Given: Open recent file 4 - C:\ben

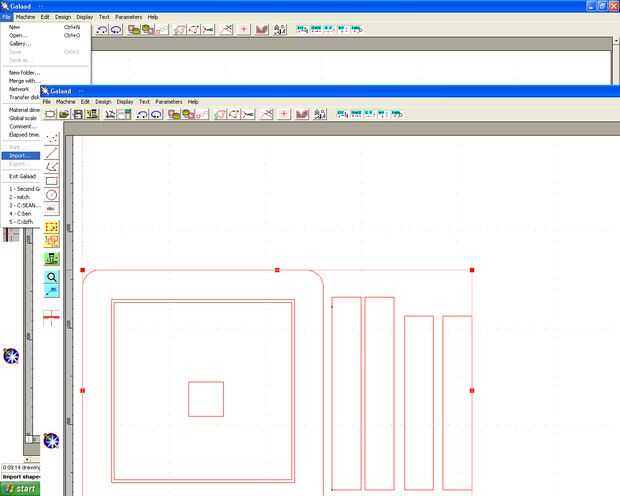Looking at the screenshot, I should [x=21, y=214].
